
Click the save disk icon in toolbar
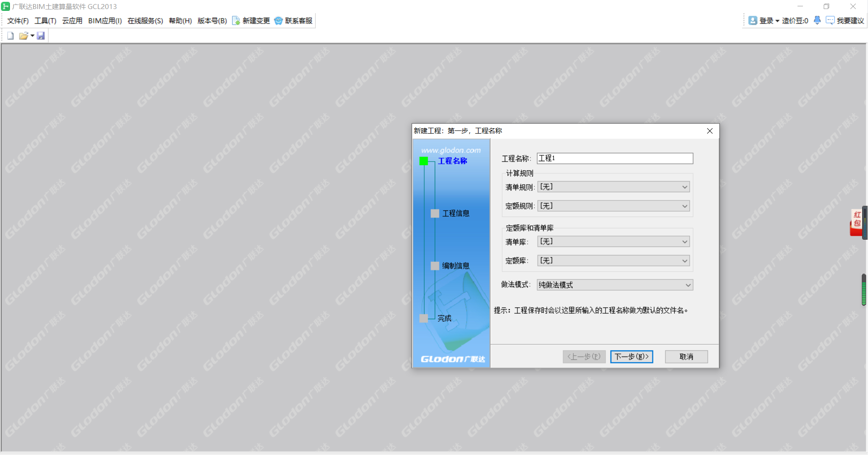point(41,36)
